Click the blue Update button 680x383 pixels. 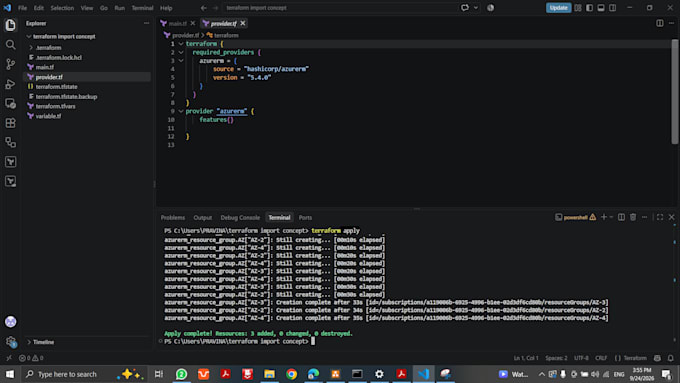pyautogui.click(x=558, y=8)
